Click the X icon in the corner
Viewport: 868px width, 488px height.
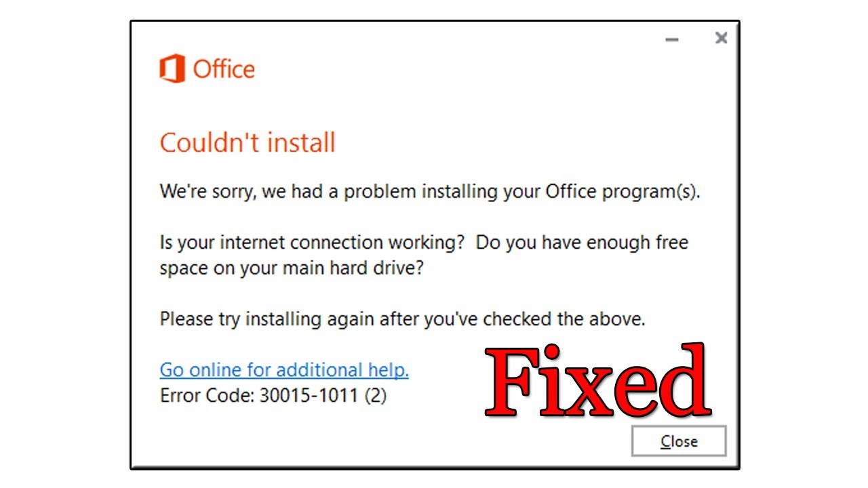click(x=721, y=39)
